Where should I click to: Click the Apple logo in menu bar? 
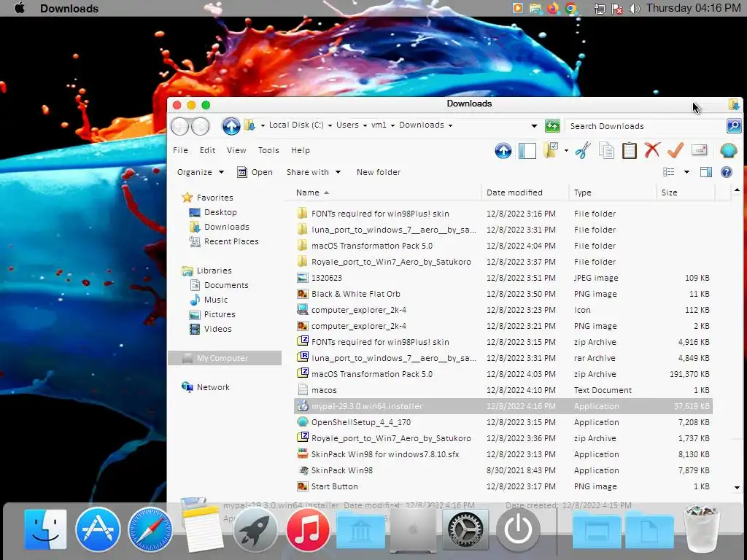pos(20,8)
